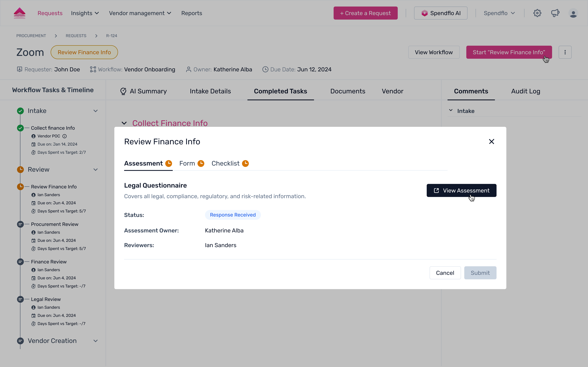Open the settings gear icon
The image size is (588, 367).
537,13
